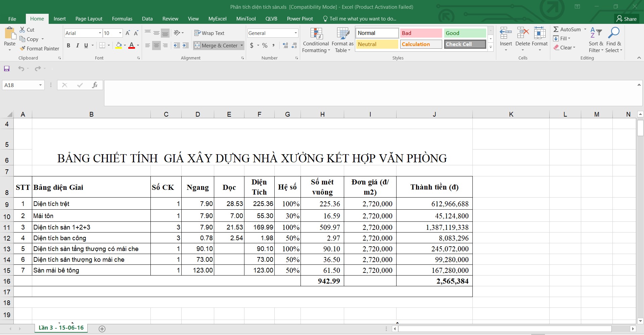Toggle Italic formatting
This screenshot has width=644, height=335.
click(77, 46)
